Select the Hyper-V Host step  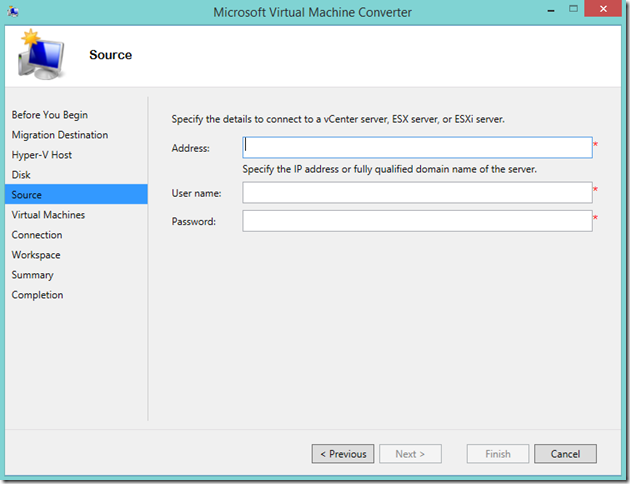[41, 155]
